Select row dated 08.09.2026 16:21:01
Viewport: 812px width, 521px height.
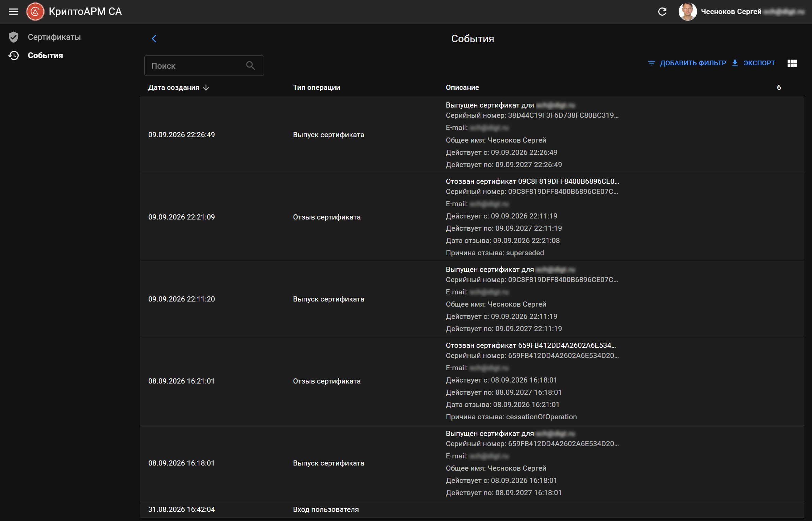point(472,381)
